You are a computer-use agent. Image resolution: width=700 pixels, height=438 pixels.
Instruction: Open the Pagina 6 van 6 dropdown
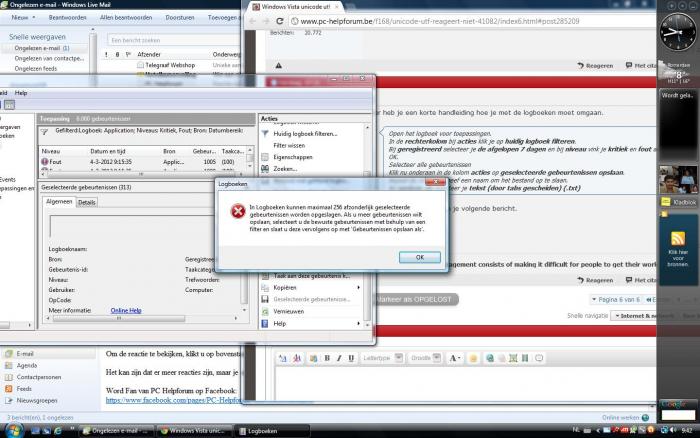[x=616, y=300]
